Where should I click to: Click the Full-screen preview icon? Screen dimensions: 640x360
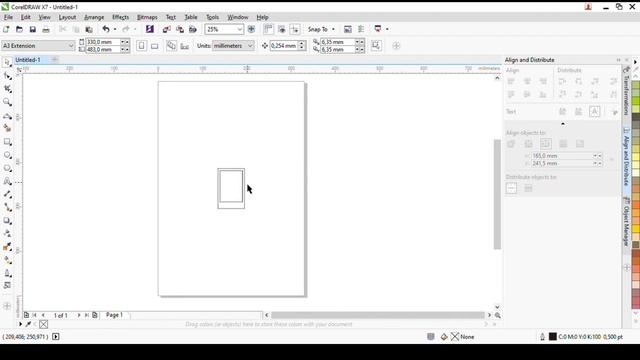[251, 29]
